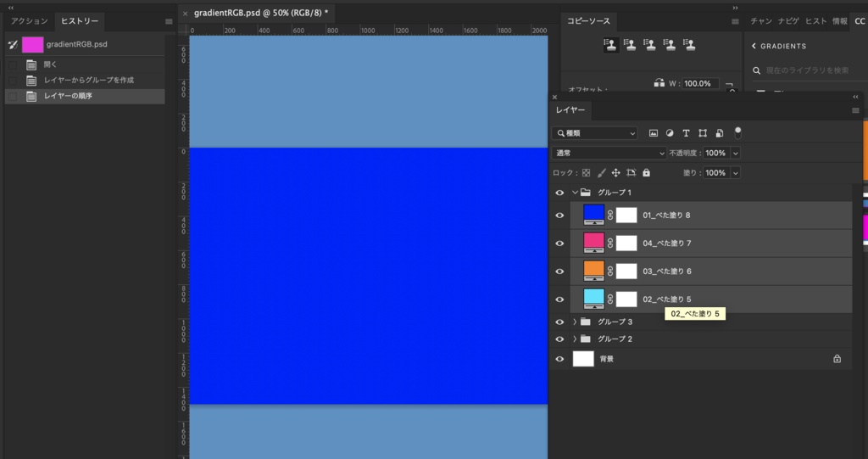Screen dimensions: 868x459
Task: Toggle visibility of 背景 layer
Action: click(x=559, y=359)
